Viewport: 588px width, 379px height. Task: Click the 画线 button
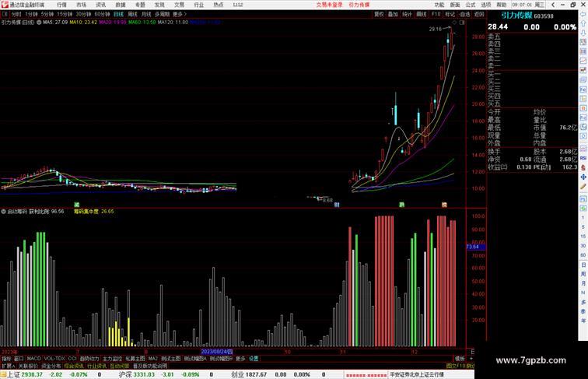(422, 14)
